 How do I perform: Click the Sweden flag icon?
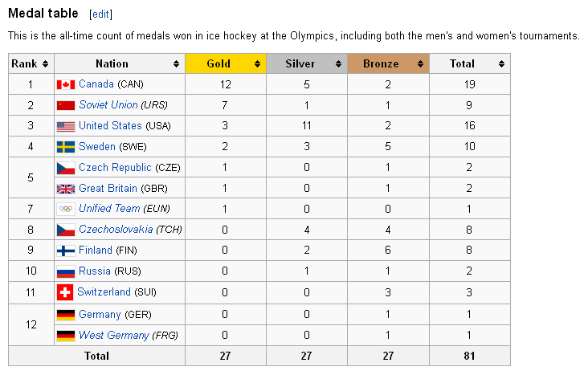pyautogui.click(x=65, y=147)
